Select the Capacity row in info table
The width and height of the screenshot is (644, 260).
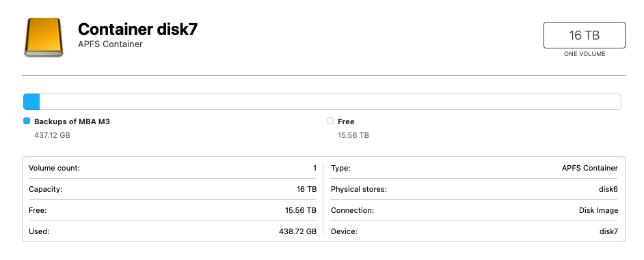coord(172,190)
